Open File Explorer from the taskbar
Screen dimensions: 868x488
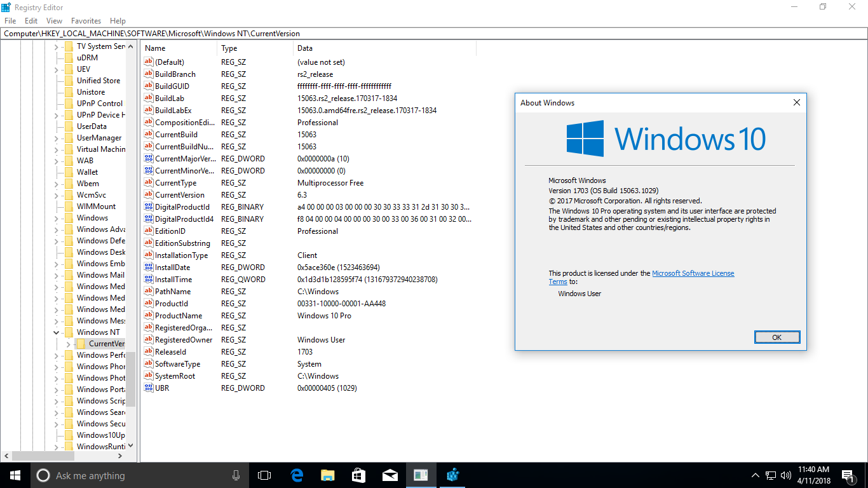tap(328, 475)
